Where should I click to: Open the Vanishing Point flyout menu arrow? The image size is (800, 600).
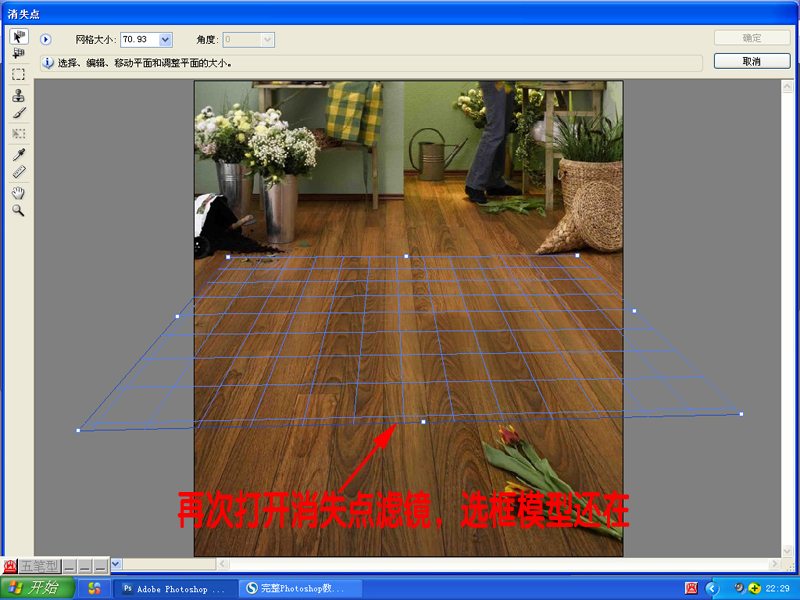(46, 39)
